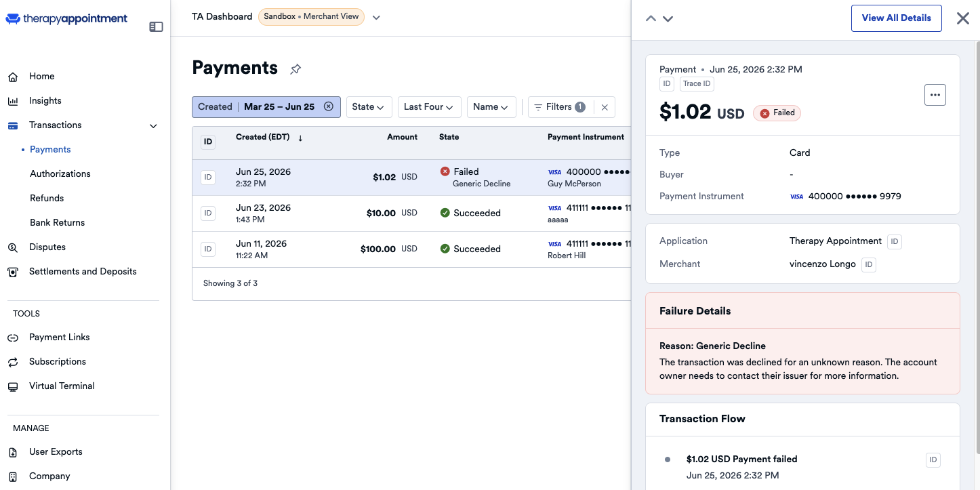Screen dimensions: 980x490
Task: Open the Filters menu
Action: coord(560,107)
